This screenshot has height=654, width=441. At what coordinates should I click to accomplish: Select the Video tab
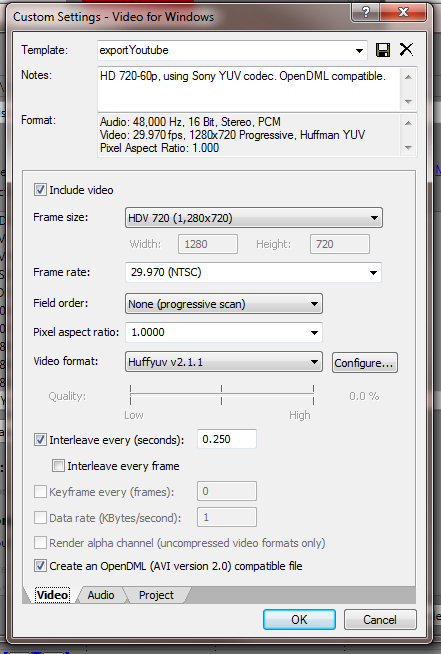52,595
